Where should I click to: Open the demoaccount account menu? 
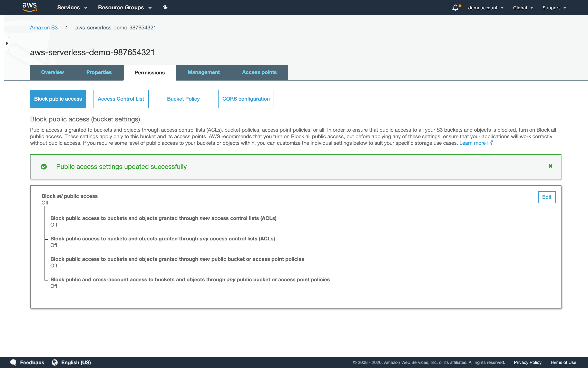[x=486, y=8]
